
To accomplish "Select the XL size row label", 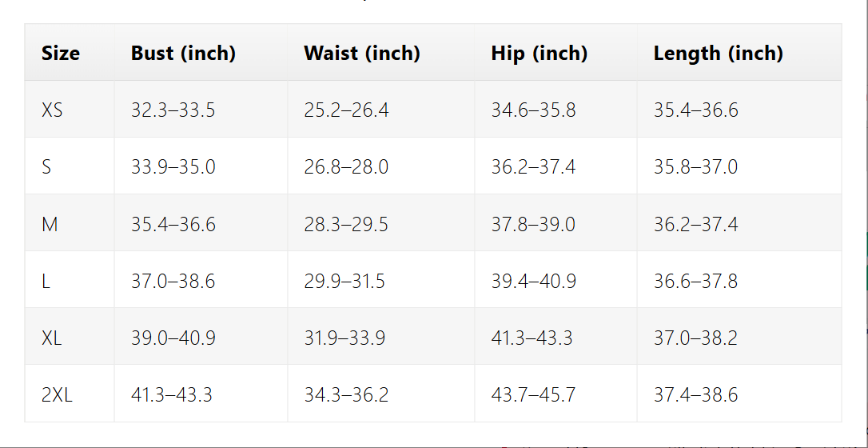I will click(x=51, y=338).
